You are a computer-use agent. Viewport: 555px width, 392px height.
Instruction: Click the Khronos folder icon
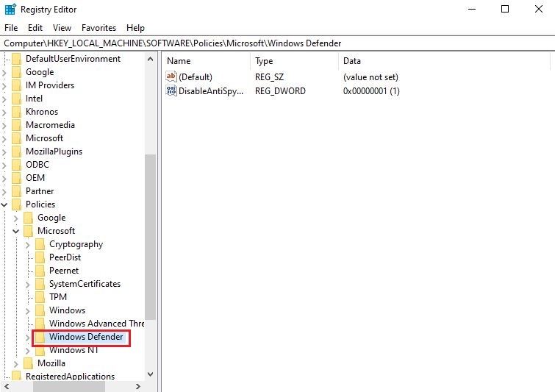(x=17, y=112)
